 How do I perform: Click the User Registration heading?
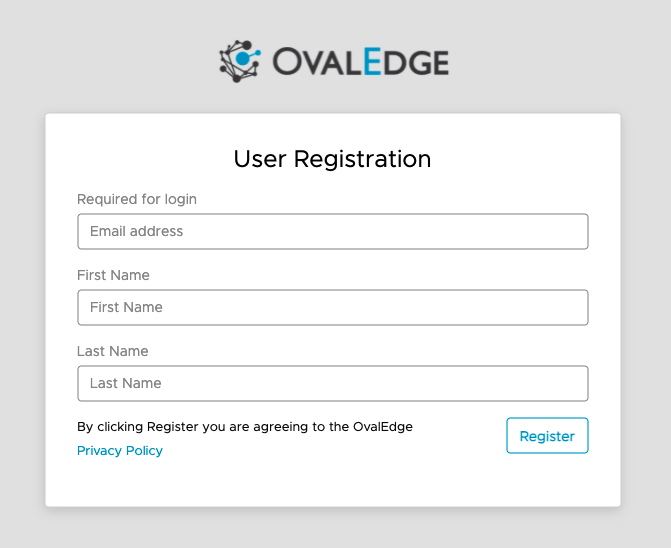point(333,159)
